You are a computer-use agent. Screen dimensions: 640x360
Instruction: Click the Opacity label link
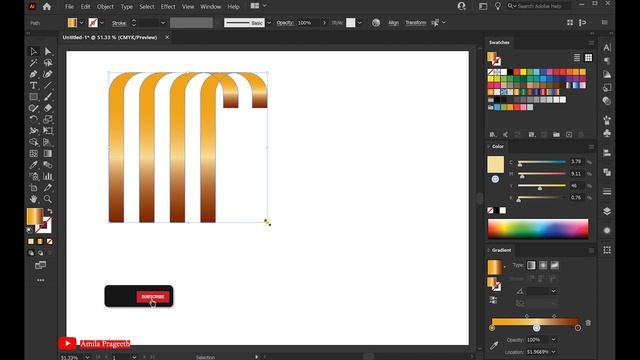pyautogui.click(x=285, y=23)
